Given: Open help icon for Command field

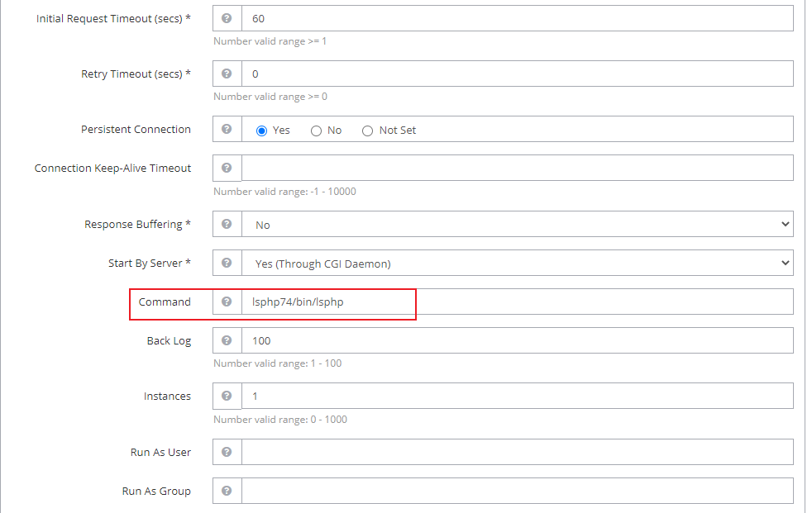Looking at the screenshot, I should click(227, 302).
